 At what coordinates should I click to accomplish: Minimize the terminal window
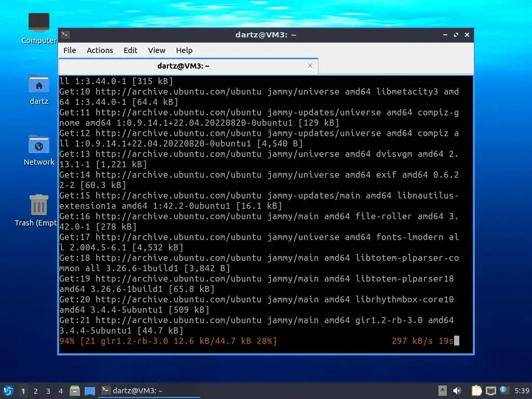pyautogui.click(x=445, y=35)
